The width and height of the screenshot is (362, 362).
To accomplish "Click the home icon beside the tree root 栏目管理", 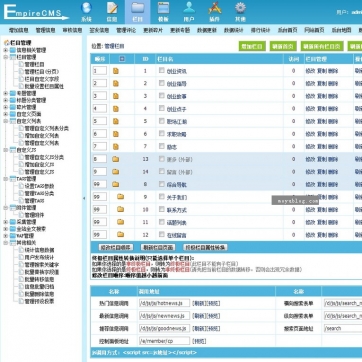I will pos(6,43).
